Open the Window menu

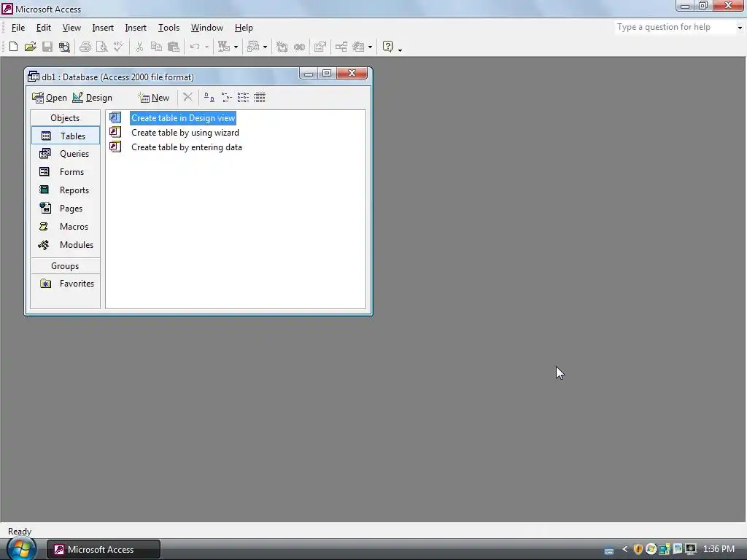point(206,28)
